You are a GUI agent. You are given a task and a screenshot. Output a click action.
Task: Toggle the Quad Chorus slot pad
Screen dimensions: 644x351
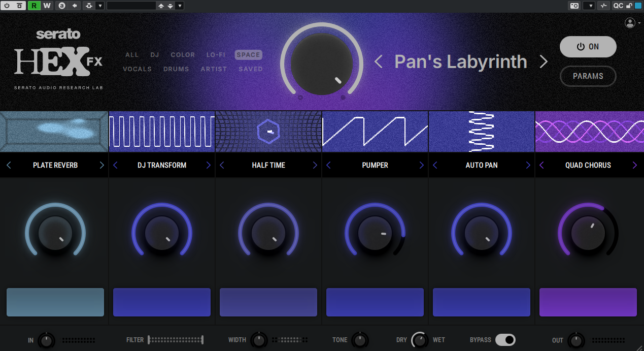[x=588, y=302]
